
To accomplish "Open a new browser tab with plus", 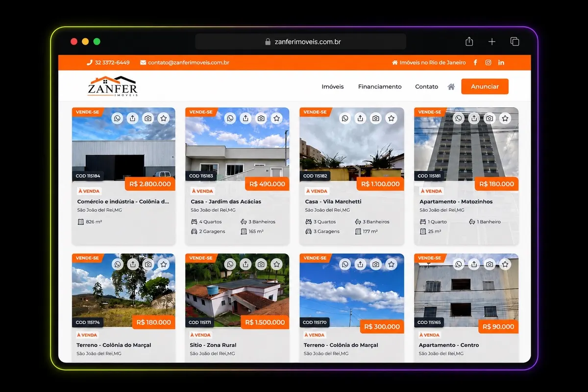I will point(492,42).
